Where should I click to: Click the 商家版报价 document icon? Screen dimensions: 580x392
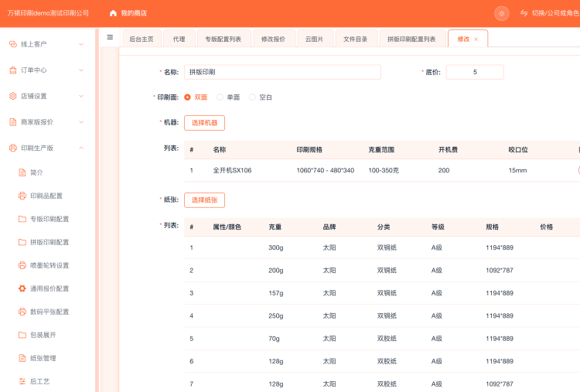(13, 122)
